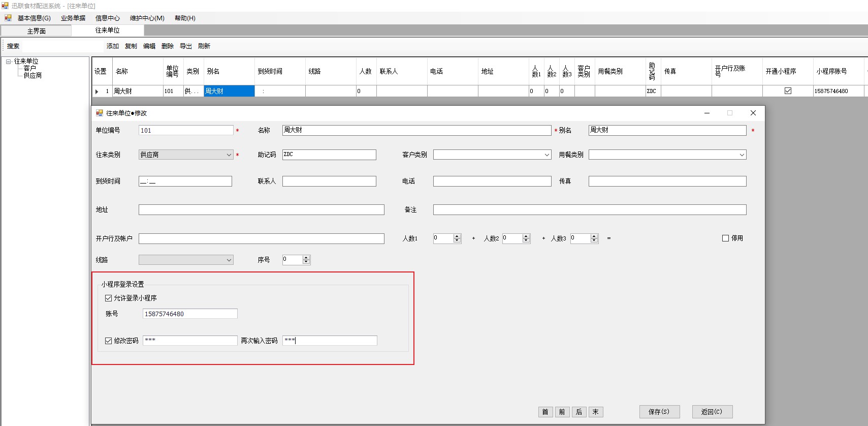The image size is (868, 426).
Task: Click the 刷新 toolbar button
Action: click(x=204, y=46)
